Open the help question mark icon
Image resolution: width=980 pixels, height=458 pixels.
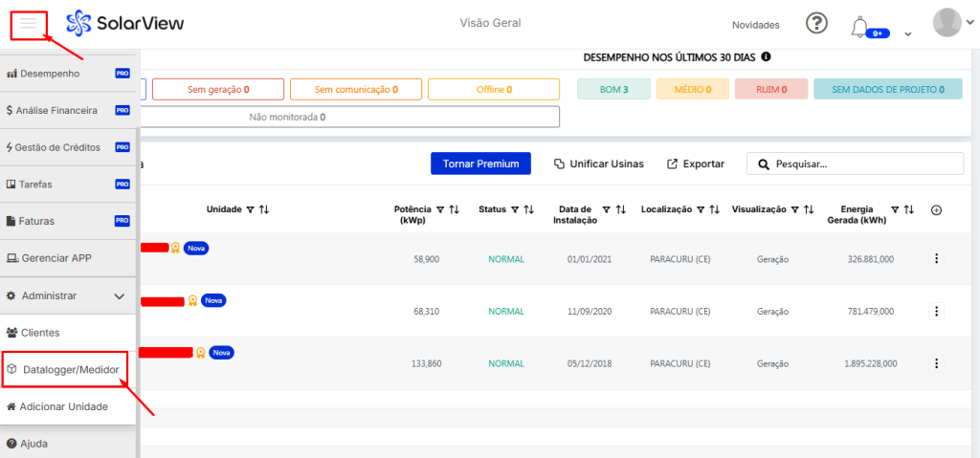point(815,24)
